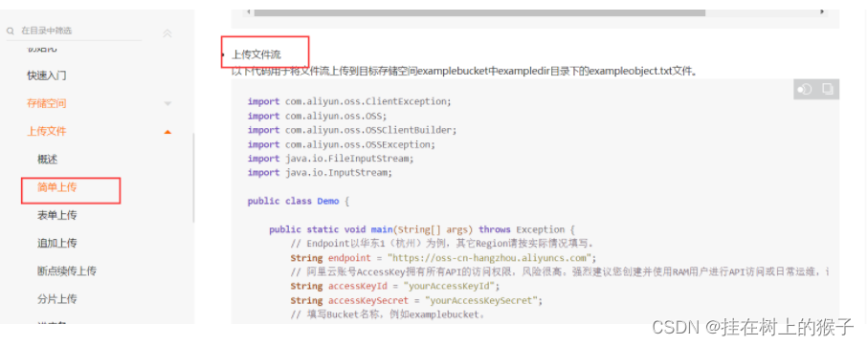868x345 pixels.
Task: Select 上传文件 in the sidebar
Action: pos(47,132)
